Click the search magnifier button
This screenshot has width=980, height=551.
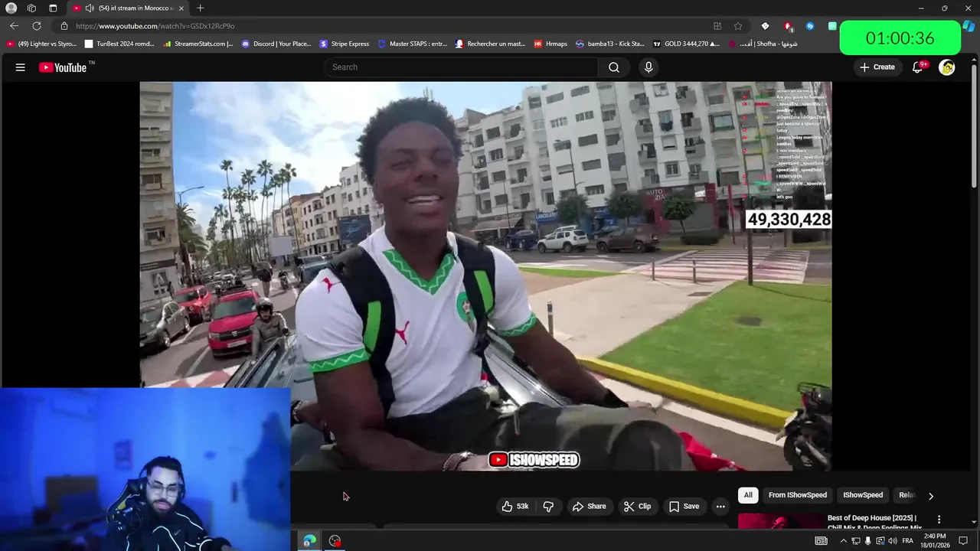[614, 67]
